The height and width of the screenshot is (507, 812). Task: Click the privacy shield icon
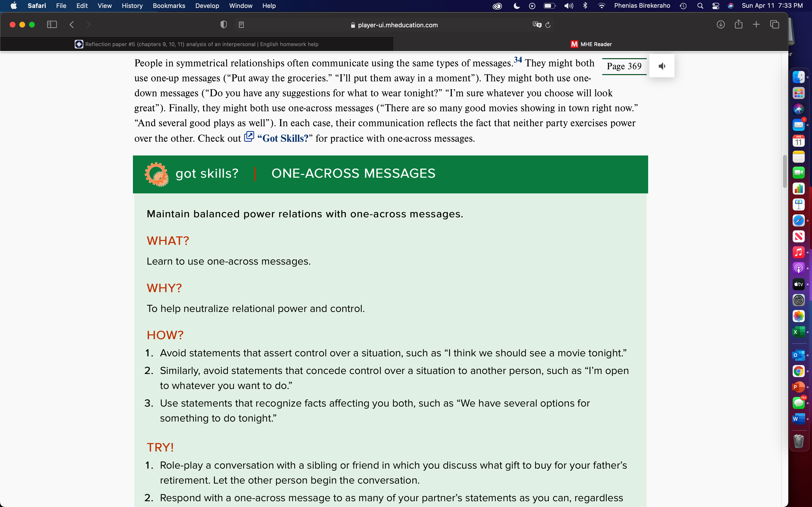click(224, 24)
